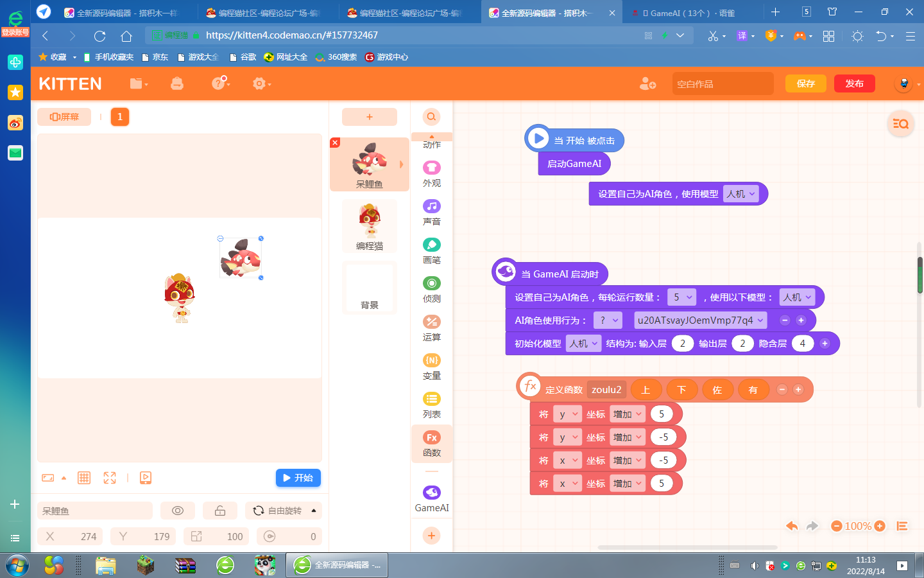Search blocks with the magnifier icon
The image size is (924, 578).
pos(431,117)
